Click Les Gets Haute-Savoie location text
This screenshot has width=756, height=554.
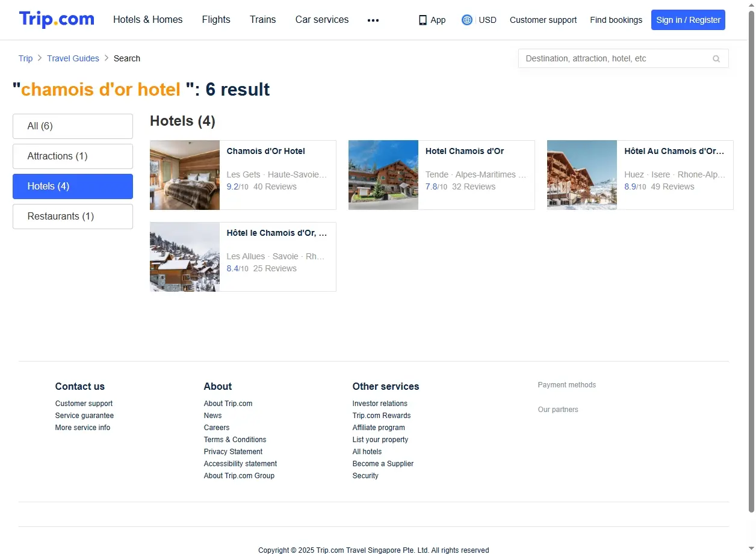point(277,174)
